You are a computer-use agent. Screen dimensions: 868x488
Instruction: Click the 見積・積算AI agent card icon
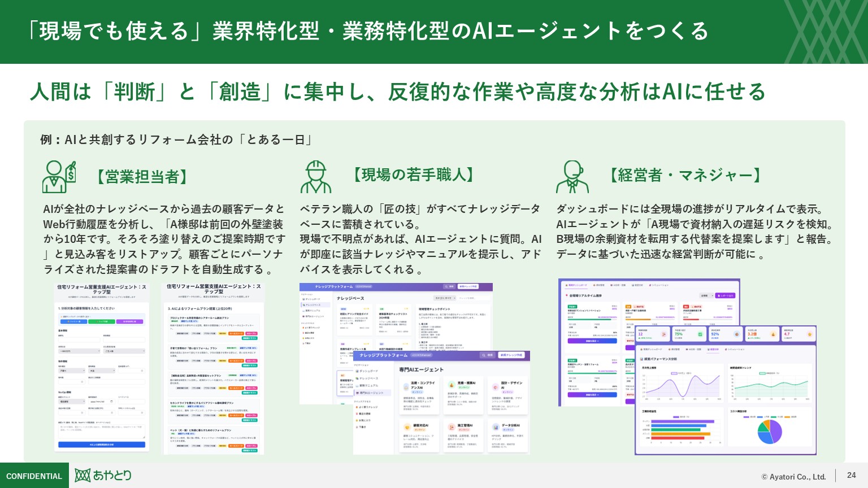(451, 385)
